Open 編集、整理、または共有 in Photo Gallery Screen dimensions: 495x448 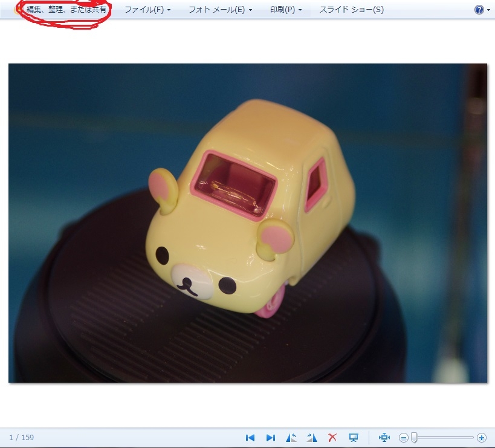click(66, 10)
